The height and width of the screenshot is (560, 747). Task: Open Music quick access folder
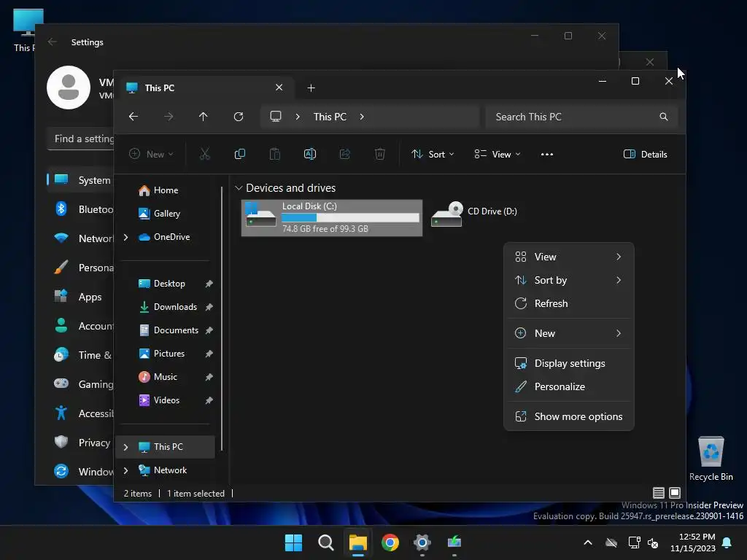[x=166, y=377]
